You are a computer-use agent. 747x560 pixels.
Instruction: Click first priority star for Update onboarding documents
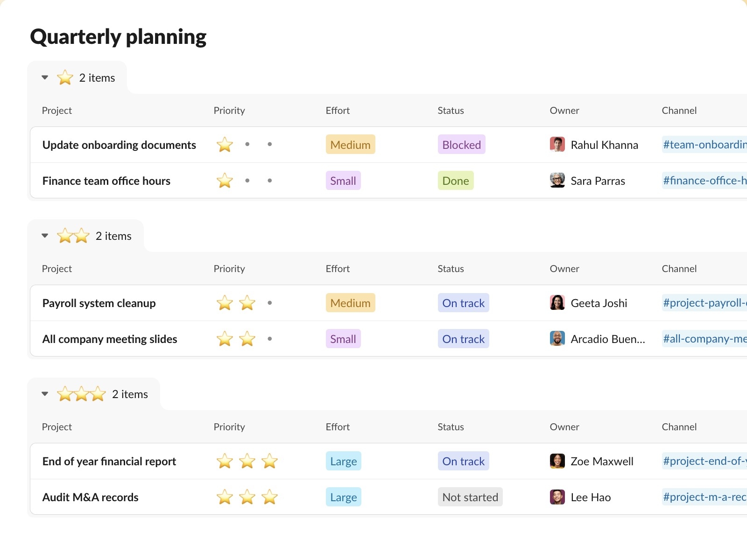[225, 145]
